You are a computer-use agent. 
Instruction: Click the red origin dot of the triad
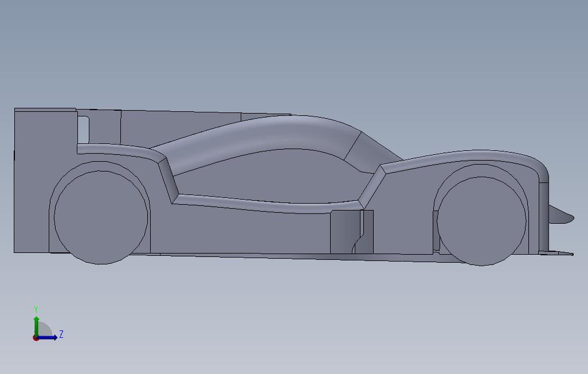[36, 338]
